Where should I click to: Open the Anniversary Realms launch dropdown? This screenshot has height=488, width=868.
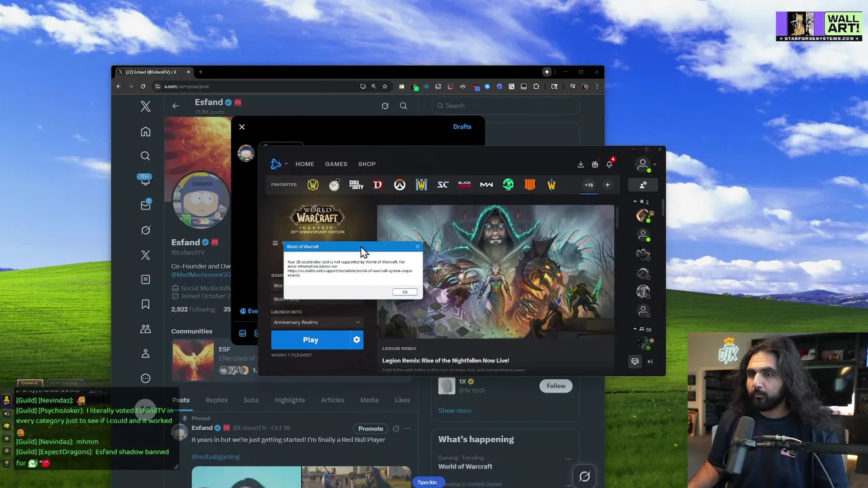coord(317,323)
